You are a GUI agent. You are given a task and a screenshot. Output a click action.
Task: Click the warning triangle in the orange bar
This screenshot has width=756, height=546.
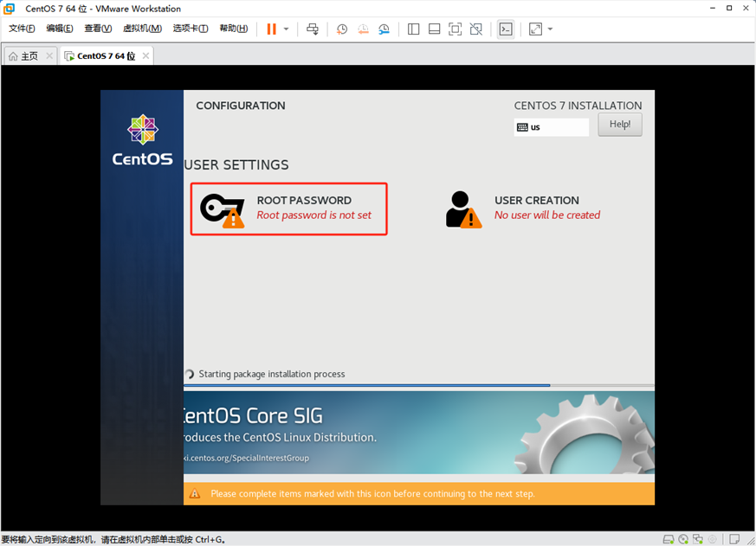(x=195, y=493)
